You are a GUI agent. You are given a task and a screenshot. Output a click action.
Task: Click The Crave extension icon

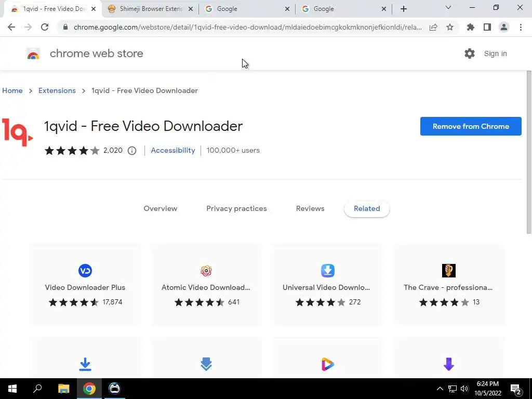pos(448,270)
